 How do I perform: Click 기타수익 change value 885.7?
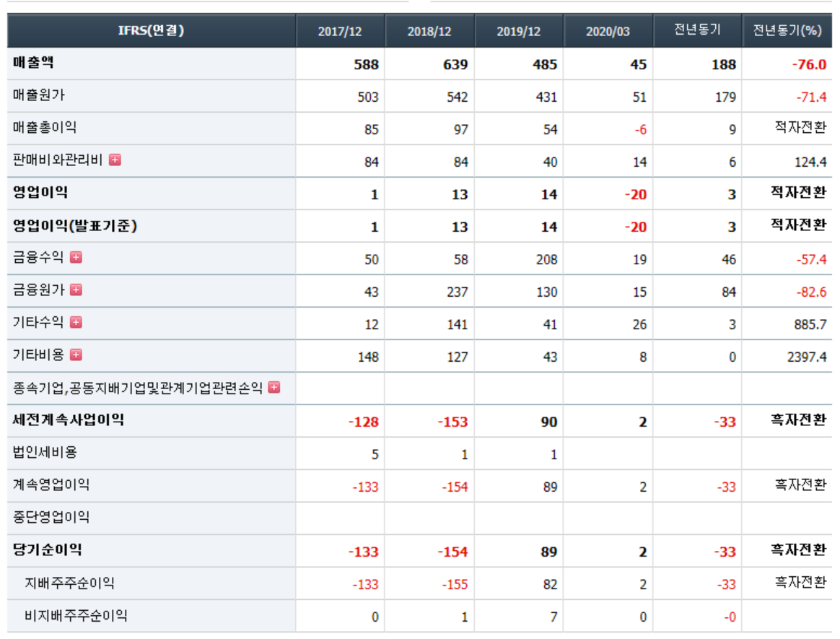(x=810, y=325)
